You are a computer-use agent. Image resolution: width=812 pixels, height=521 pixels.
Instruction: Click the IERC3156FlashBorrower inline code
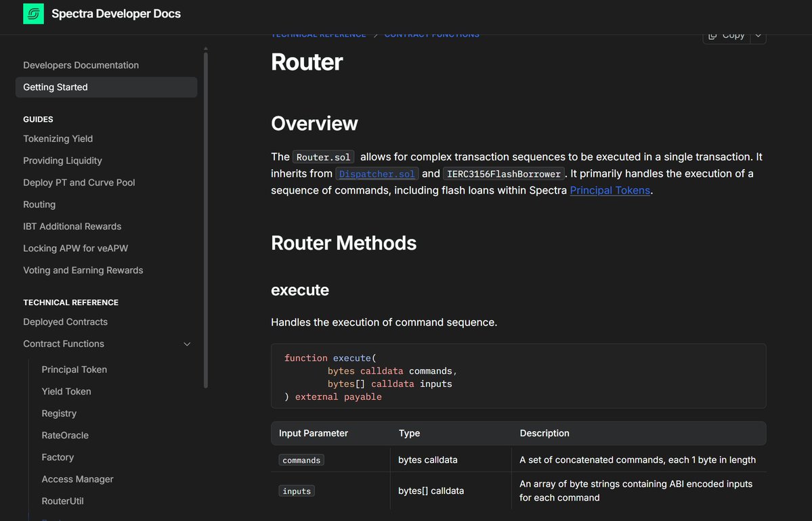coord(503,174)
